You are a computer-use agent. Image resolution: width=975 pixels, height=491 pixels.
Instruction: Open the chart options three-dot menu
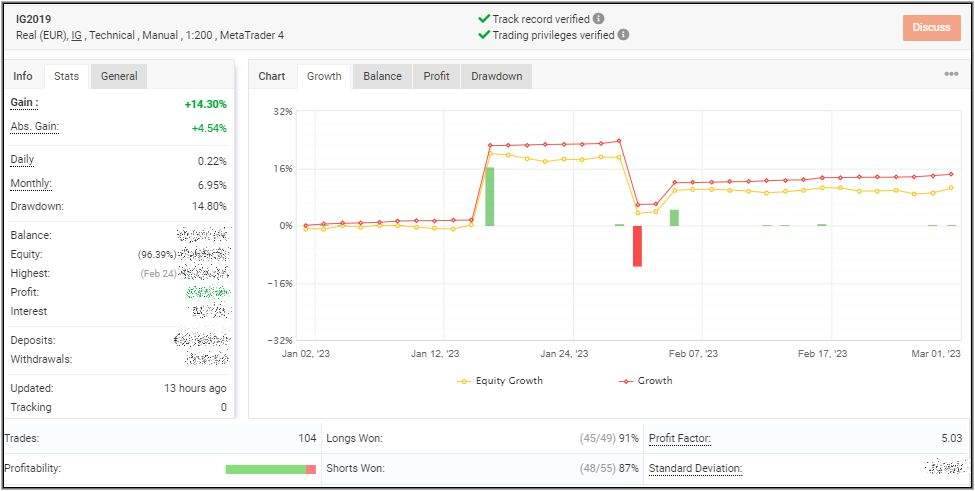tap(951, 74)
